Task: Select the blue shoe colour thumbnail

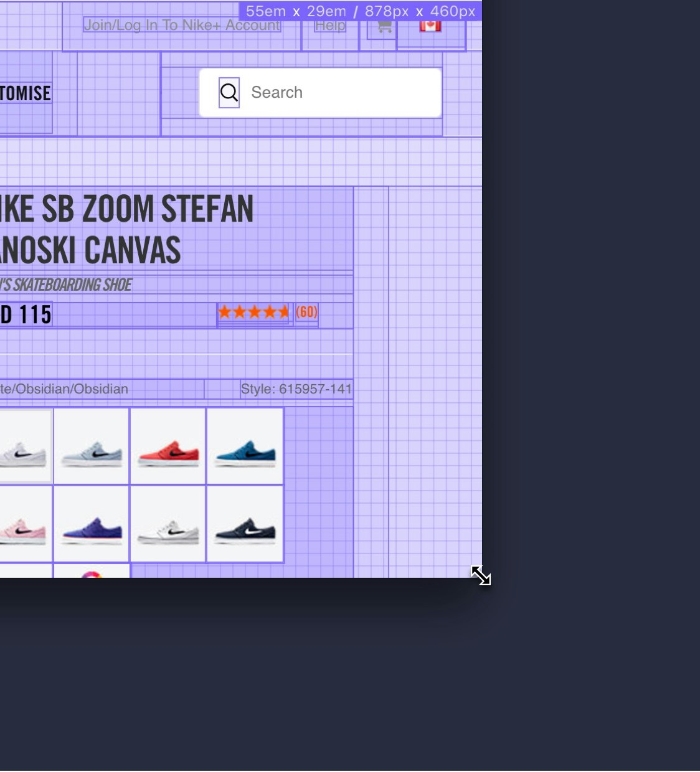Action: (x=245, y=446)
